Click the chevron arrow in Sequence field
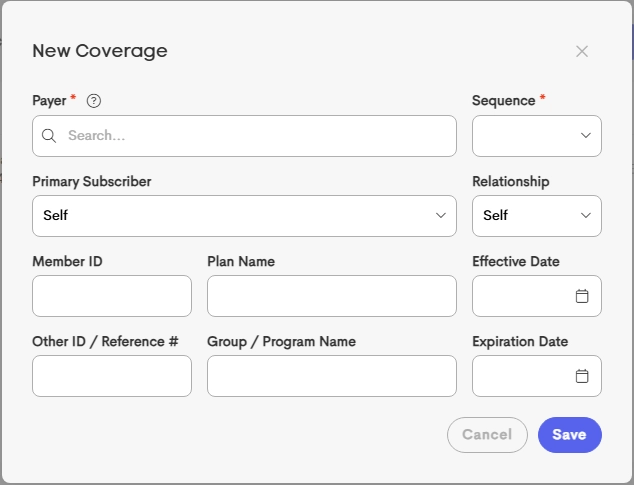The image size is (634, 485). (586, 136)
